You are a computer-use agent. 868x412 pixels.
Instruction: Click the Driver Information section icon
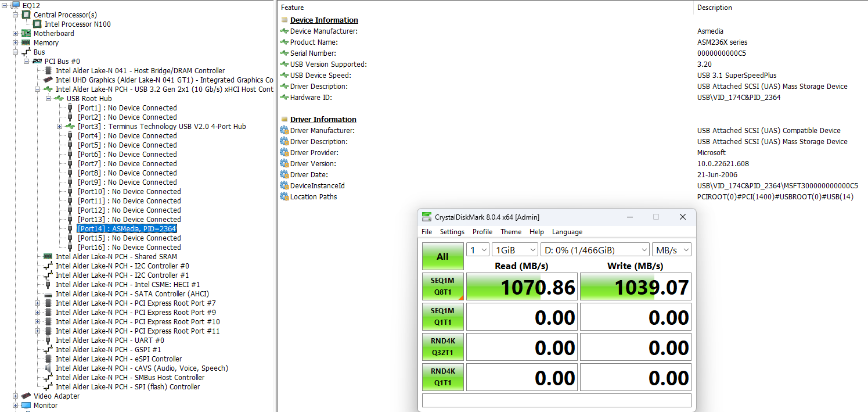[x=284, y=119]
